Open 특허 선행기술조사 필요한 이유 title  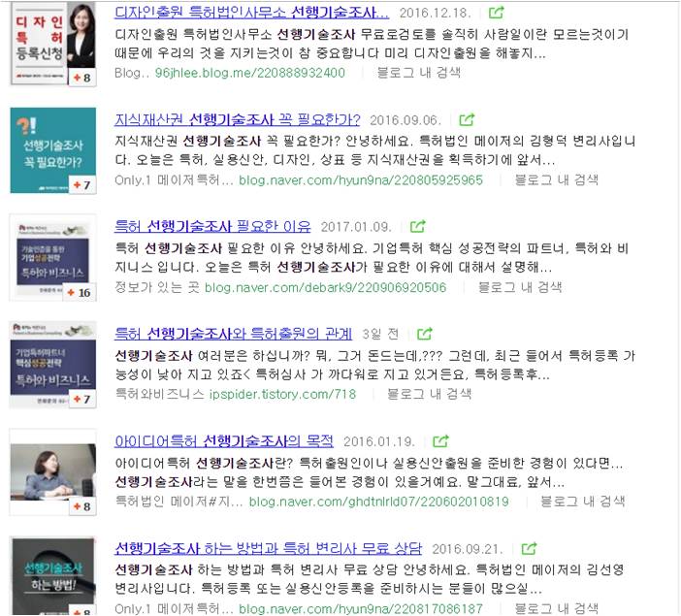212,226
